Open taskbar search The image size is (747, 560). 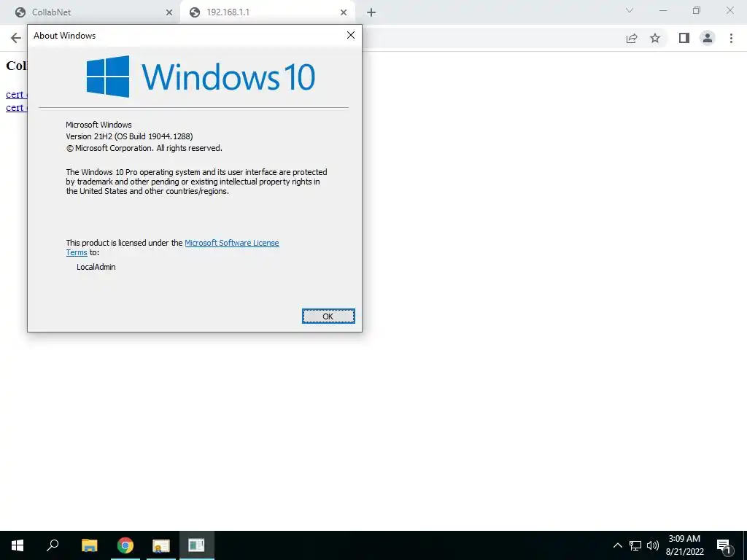53,545
